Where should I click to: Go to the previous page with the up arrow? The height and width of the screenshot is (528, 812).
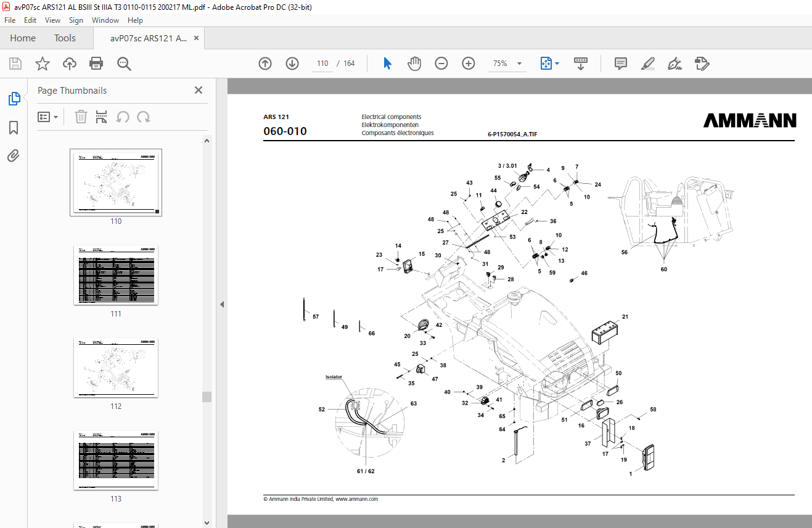pos(265,64)
